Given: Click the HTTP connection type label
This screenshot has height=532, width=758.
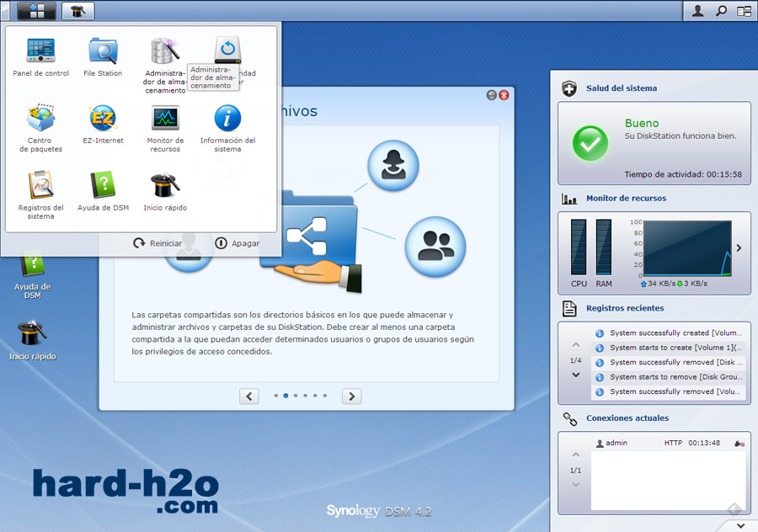Looking at the screenshot, I should pyautogui.click(x=673, y=443).
